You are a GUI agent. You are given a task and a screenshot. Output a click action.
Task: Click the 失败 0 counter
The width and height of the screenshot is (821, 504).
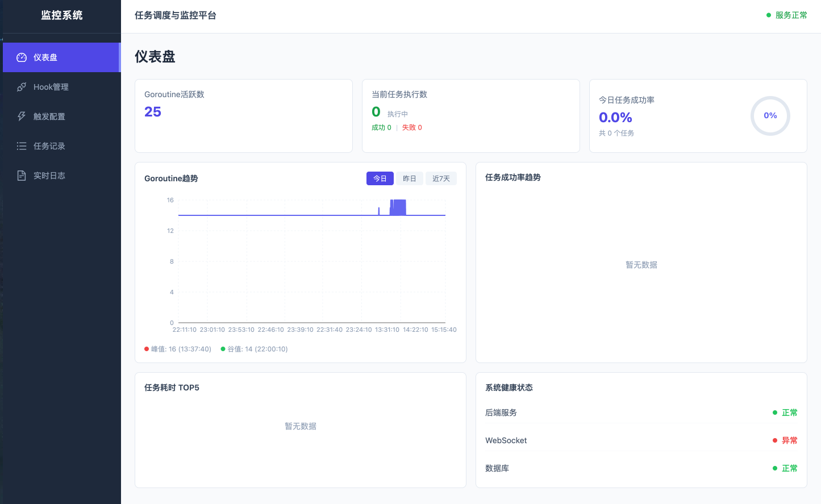point(412,127)
